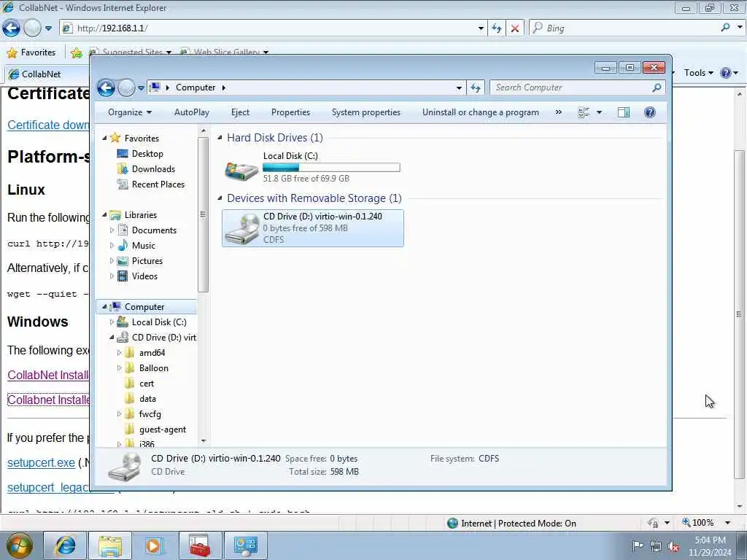Open the guest-agent folder in tree

pyautogui.click(x=163, y=429)
